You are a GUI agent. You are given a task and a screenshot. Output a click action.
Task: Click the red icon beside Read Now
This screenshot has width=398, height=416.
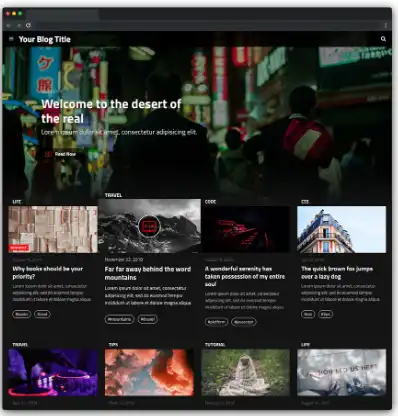point(49,154)
